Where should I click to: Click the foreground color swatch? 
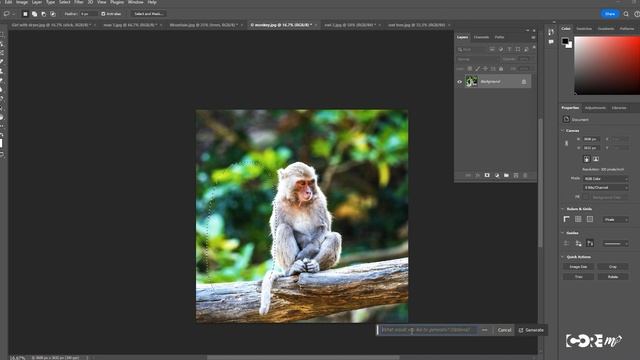565,40
